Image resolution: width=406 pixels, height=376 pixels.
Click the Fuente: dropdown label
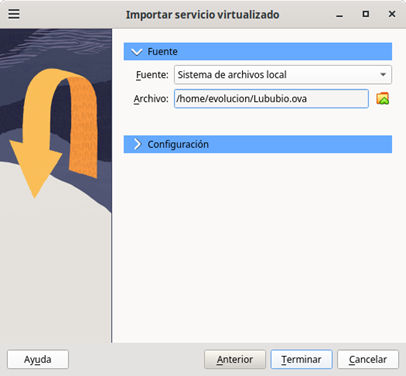pyautogui.click(x=152, y=75)
